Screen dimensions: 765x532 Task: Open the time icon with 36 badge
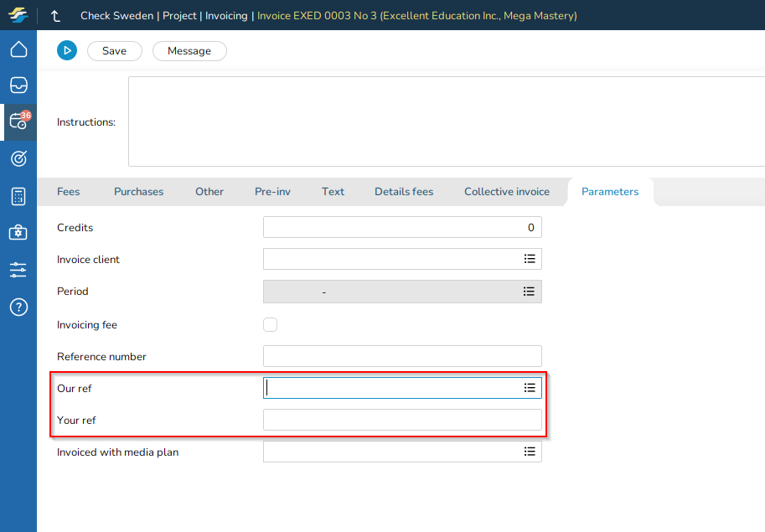pos(18,121)
